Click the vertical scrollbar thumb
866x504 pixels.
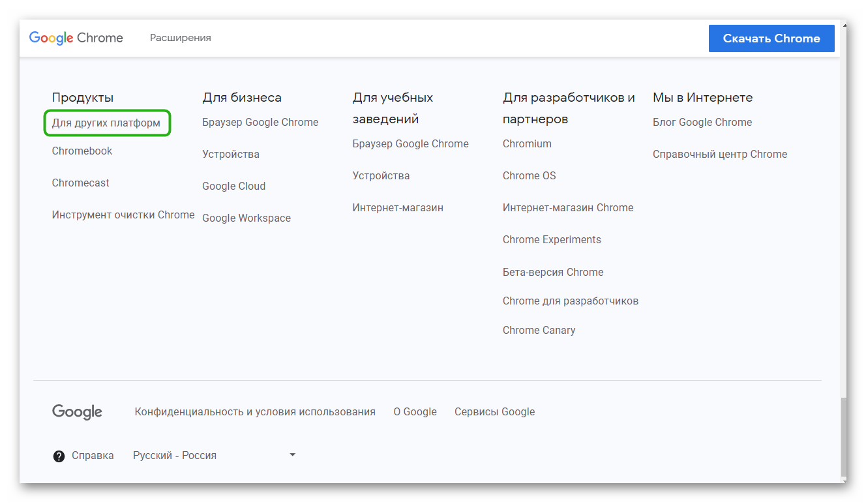tap(844, 437)
